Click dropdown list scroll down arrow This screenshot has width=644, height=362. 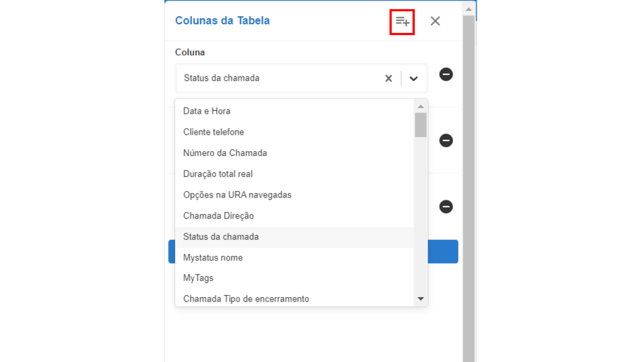click(421, 299)
